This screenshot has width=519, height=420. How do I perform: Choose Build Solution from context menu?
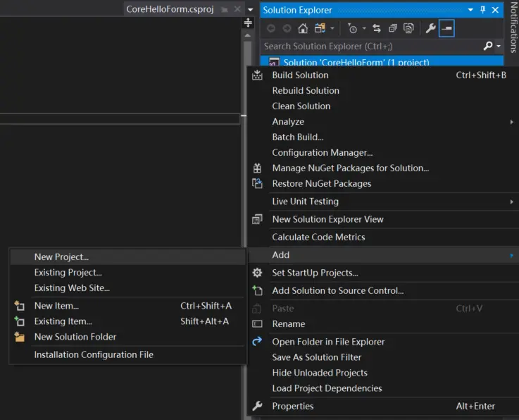click(x=383, y=75)
